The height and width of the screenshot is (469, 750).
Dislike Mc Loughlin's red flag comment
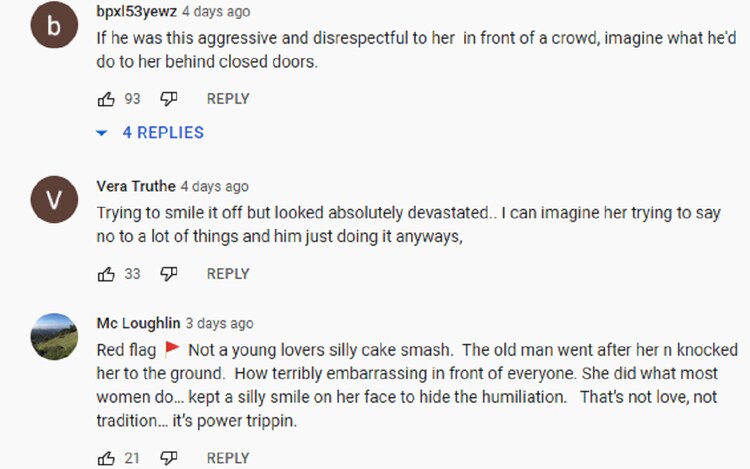coord(169,458)
